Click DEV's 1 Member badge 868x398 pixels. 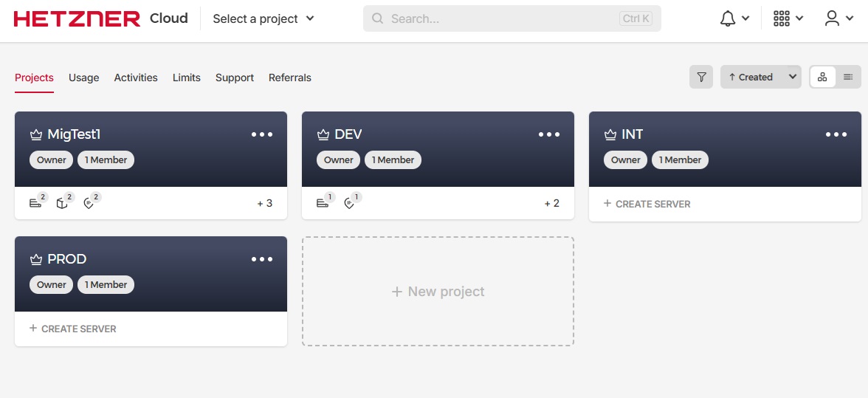(x=393, y=160)
